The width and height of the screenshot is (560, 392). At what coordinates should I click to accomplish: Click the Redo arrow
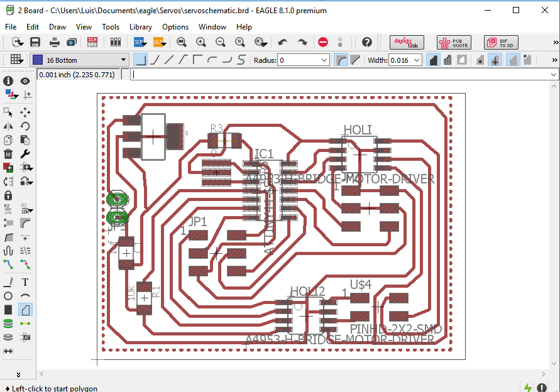(302, 42)
